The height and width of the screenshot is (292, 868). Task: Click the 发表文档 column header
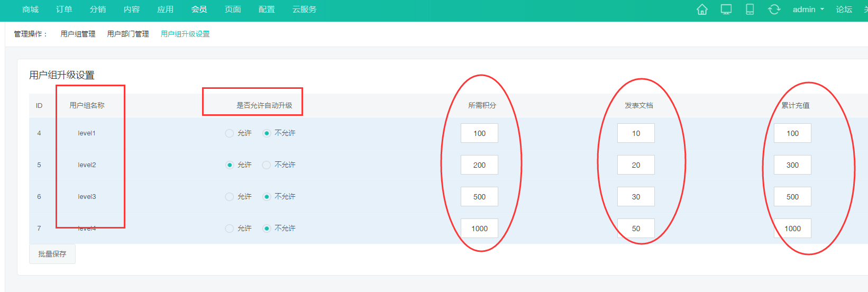click(x=638, y=105)
